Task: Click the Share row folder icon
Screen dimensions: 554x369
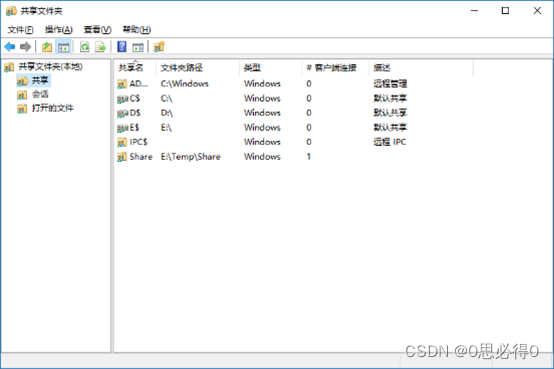Action: tap(122, 157)
